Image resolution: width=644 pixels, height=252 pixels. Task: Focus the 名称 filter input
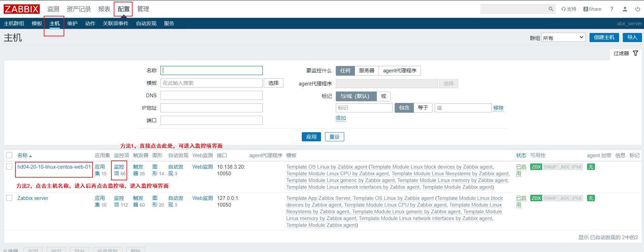[211, 70]
